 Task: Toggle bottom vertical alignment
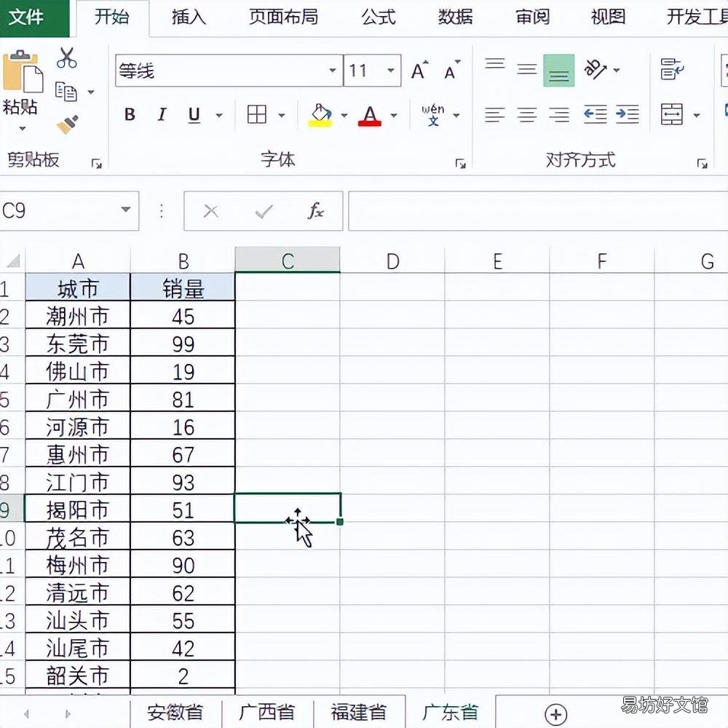click(x=559, y=71)
